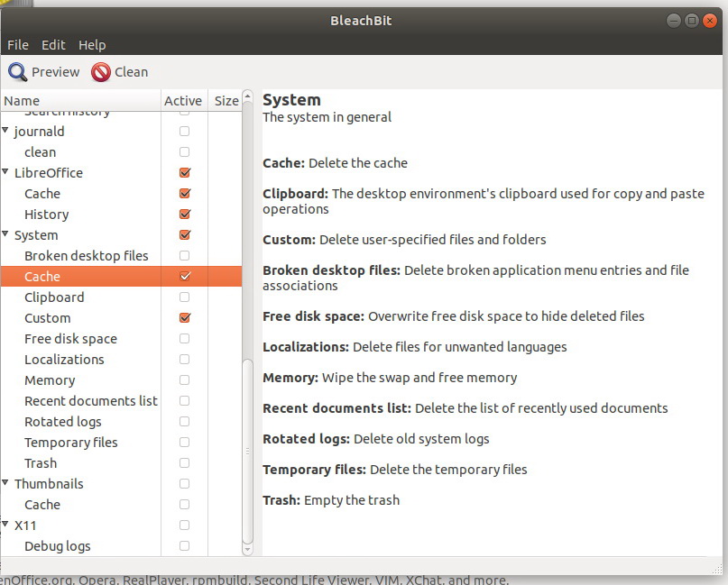This screenshot has width=728, height=585.
Task: Check the Thumbnails group checkbox
Action: coord(184,483)
